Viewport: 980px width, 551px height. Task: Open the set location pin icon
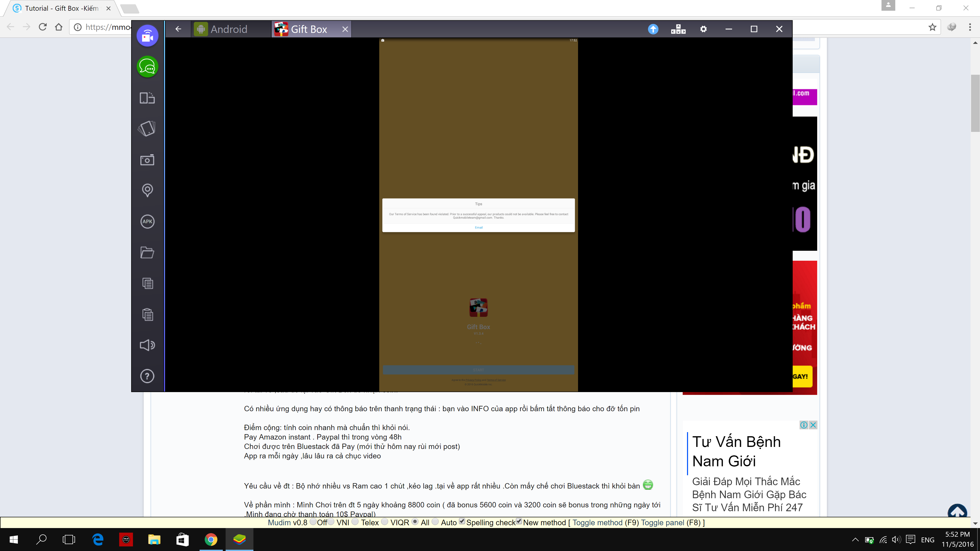[147, 190]
